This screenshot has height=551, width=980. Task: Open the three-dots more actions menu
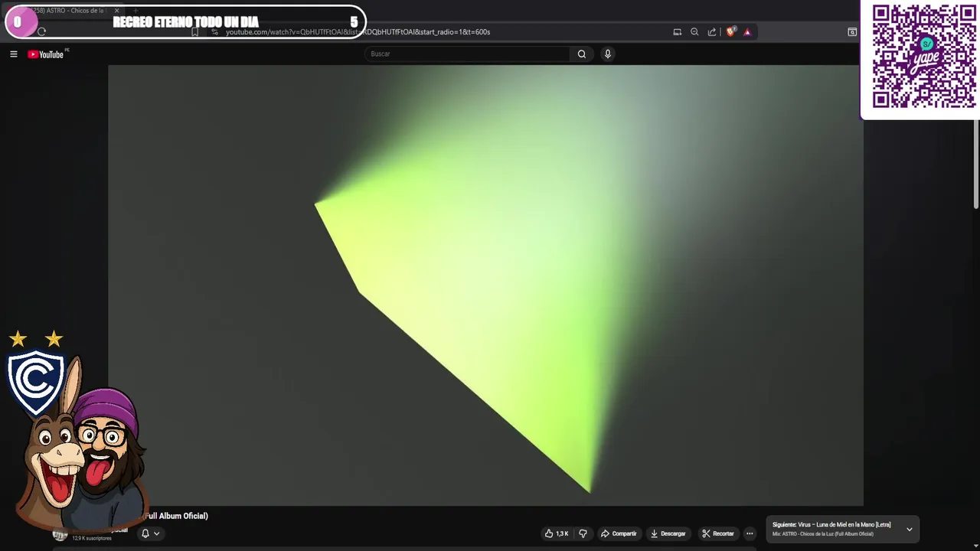point(750,533)
